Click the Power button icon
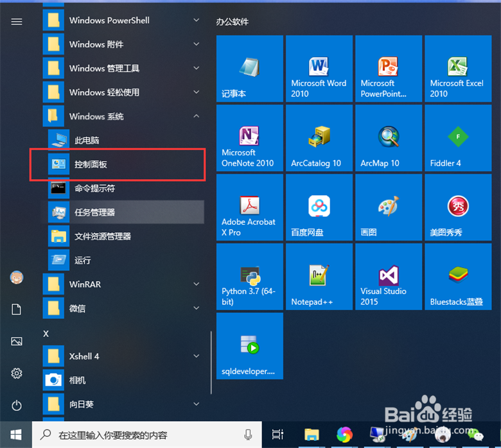The height and width of the screenshot is (448, 501). pos(17,406)
